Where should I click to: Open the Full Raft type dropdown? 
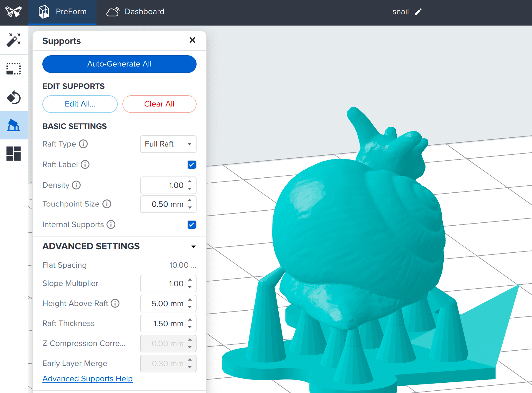168,144
